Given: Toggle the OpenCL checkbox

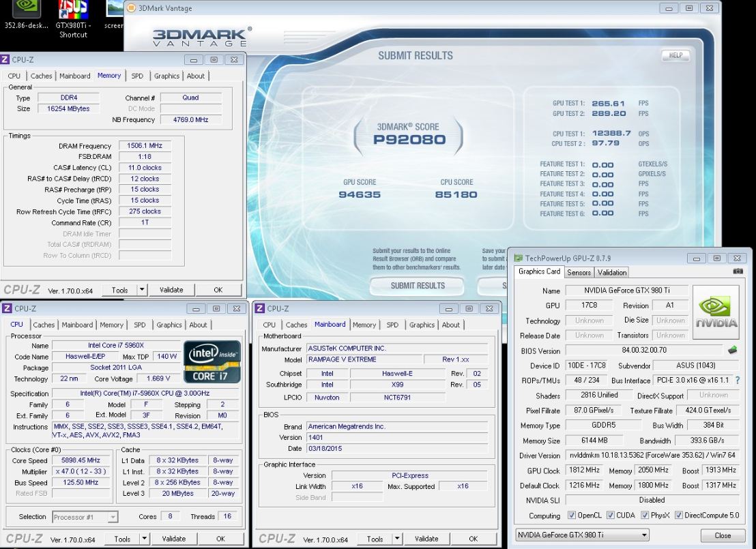Looking at the screenshot, I should (572, 516).
